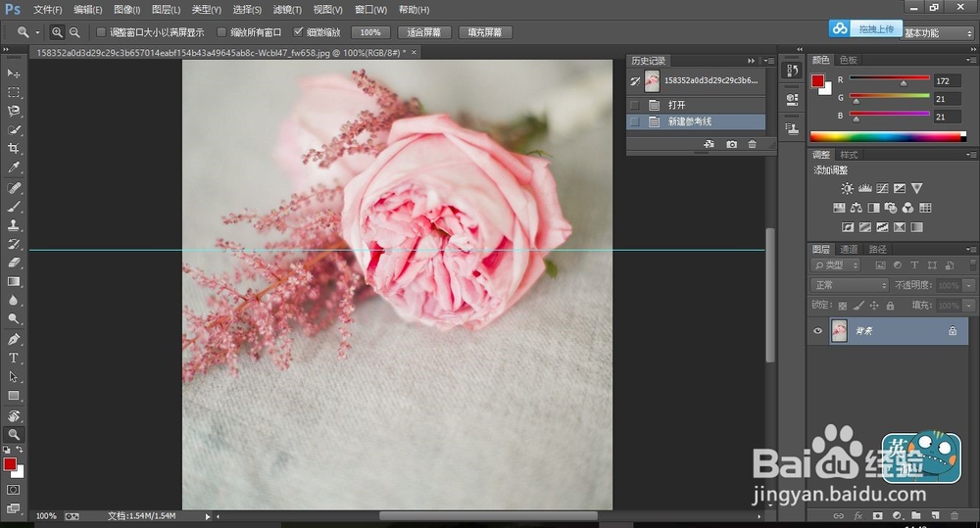Select the History Brush tool
The image size is (980, 528).
pos(13,244)
